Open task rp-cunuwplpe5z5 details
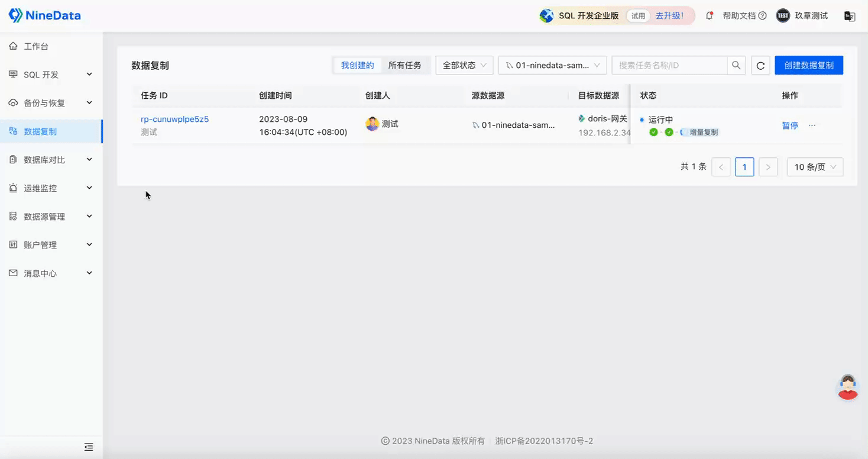 [x=174, y=119]
